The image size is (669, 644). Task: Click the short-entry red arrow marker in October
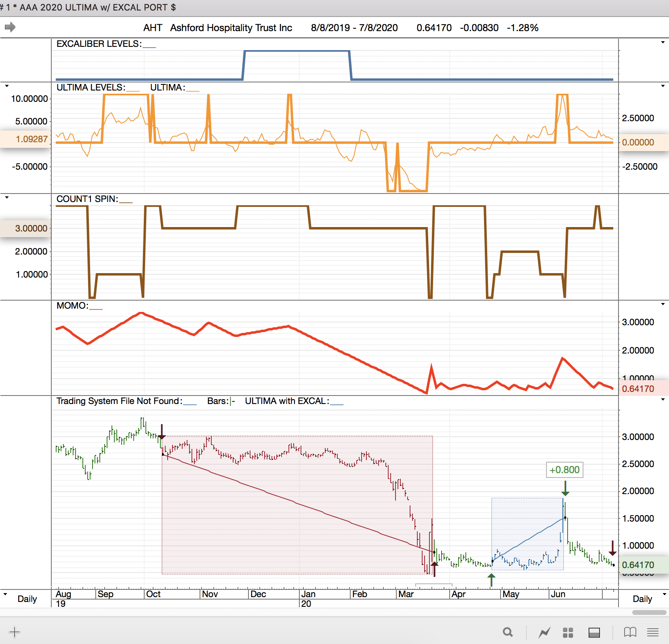coord(162,431)
